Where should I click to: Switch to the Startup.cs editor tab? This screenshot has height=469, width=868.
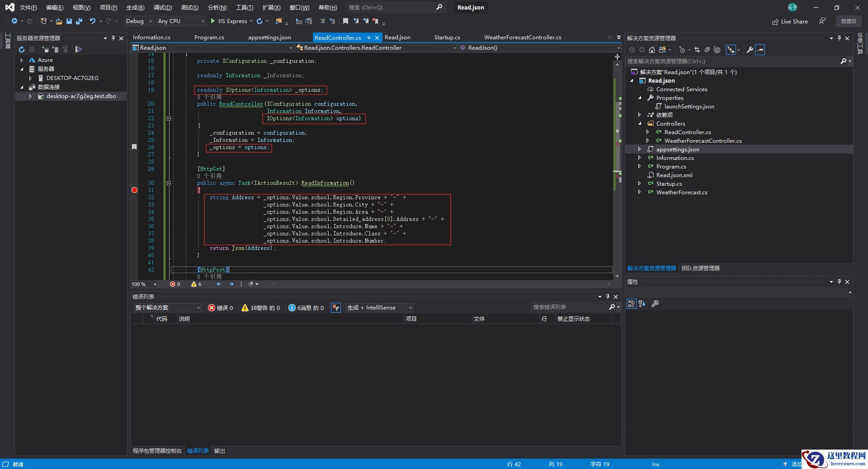pyautogui.click(x=447, y=38)
